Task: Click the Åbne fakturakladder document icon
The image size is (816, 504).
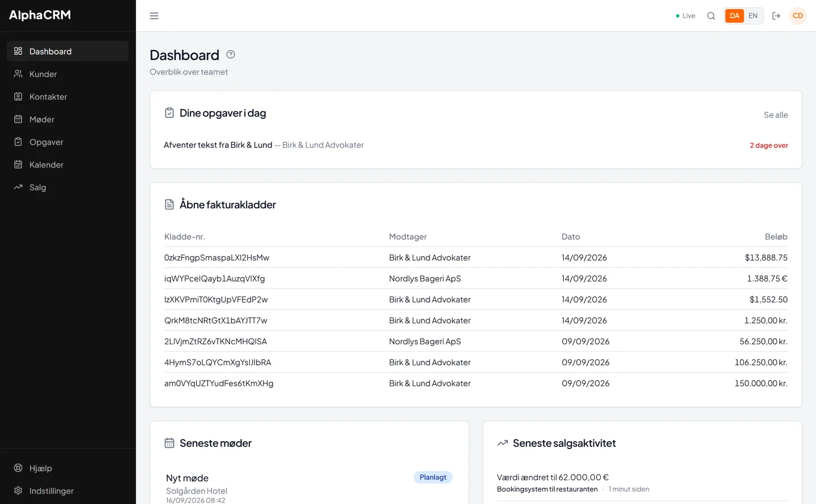Action: 169,204
